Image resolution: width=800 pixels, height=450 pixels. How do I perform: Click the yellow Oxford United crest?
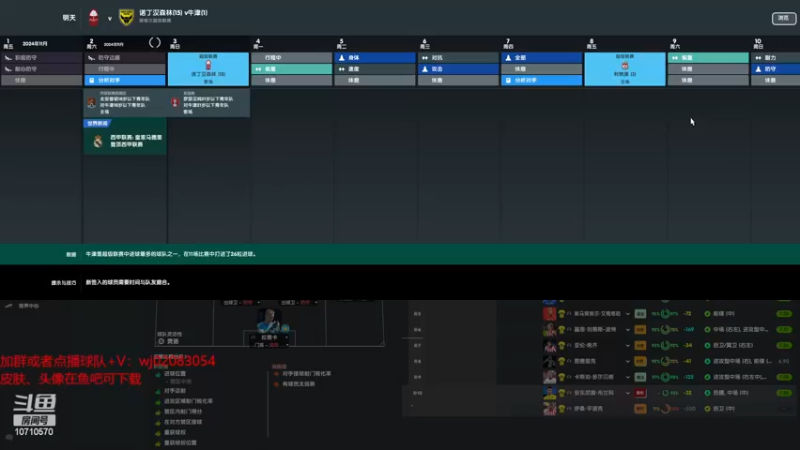point(126,18)
